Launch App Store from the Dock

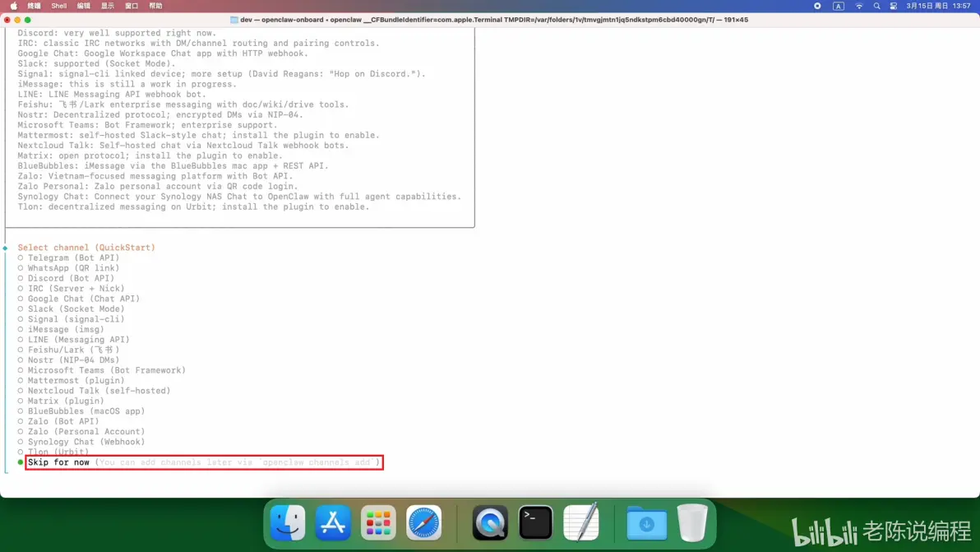click(x=333, y=522)
